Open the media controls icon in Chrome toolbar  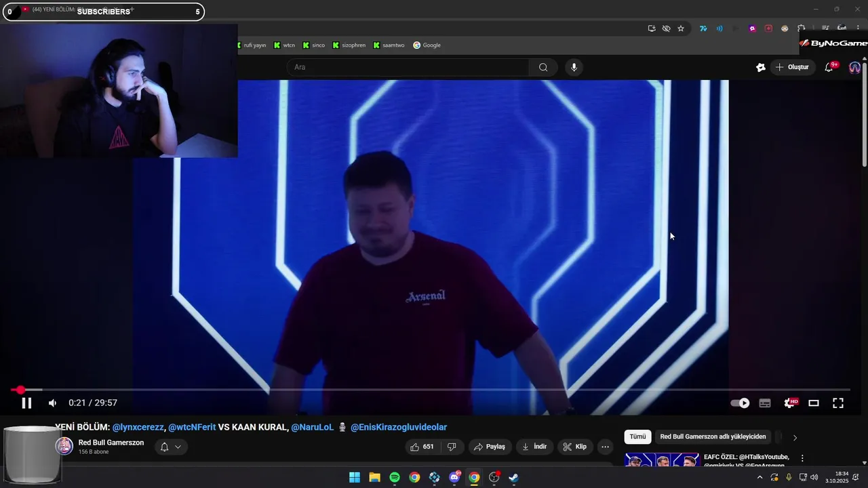825,28
